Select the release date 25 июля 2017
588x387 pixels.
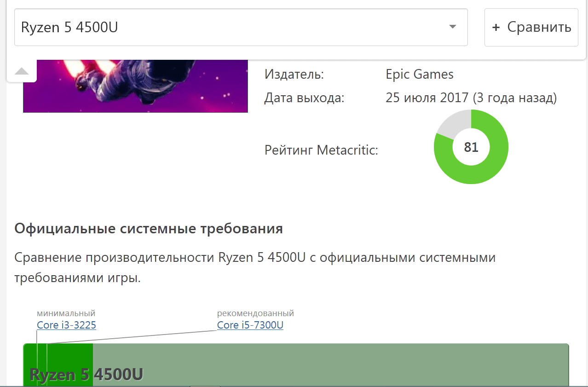(x=427, y=98)
